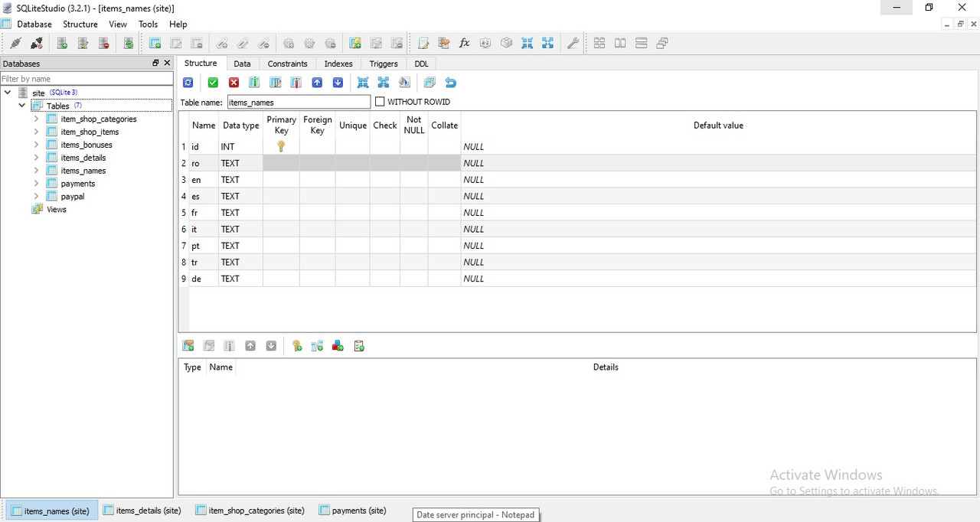The image size is (980, 522).
Task: Select the 'de' column row
Action: [x=576, y=279]
